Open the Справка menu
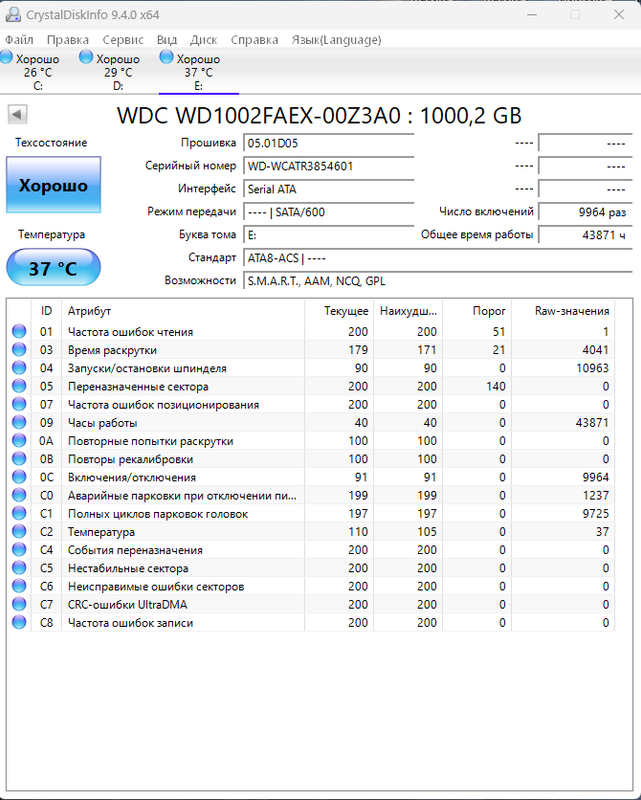641x800 pixels. (255, 40)
